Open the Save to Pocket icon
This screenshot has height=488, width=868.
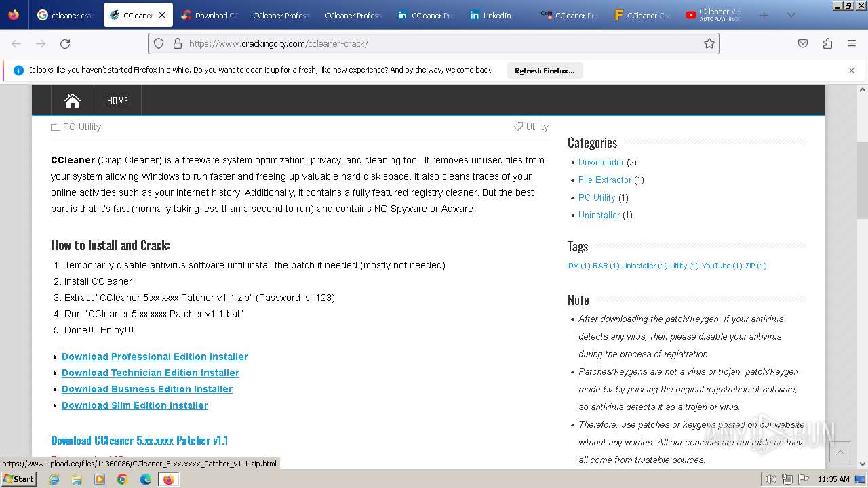click(x=803, y=43)
